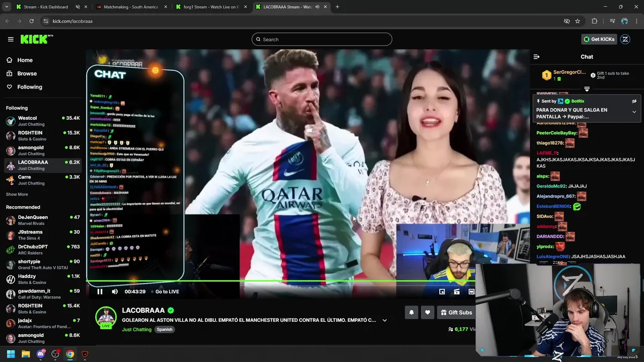Image resolution: width=644 pixels, height=362 pixels.
Task: Open Discord from taskbar
Action: point(41,354)
